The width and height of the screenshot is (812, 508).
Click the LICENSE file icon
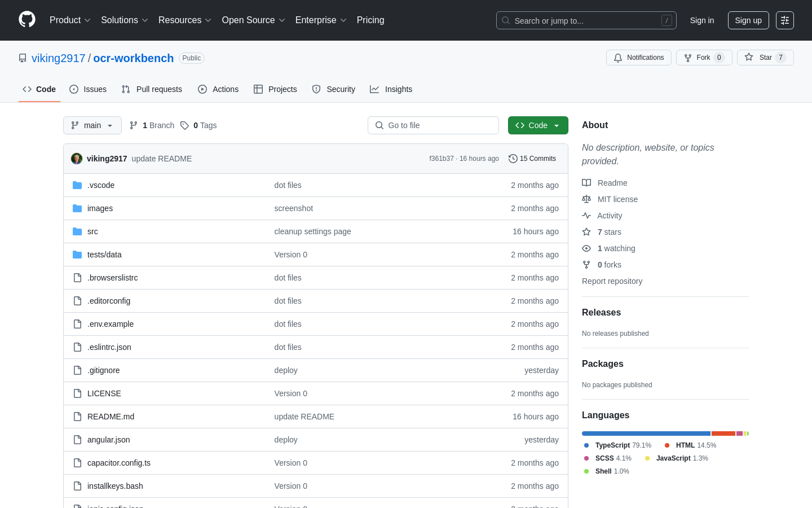(x=77, y=393)
